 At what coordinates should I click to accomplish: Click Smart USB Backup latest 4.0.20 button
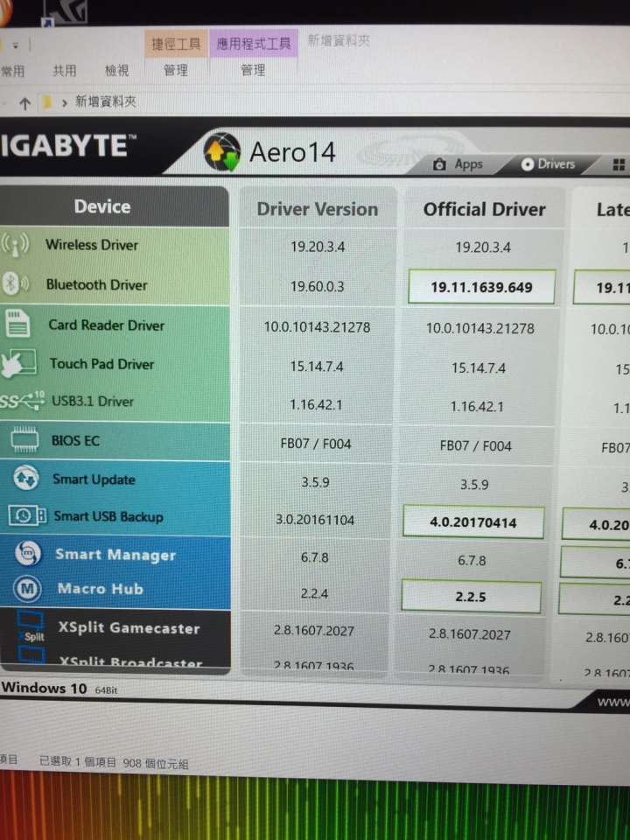coord(596,524)
